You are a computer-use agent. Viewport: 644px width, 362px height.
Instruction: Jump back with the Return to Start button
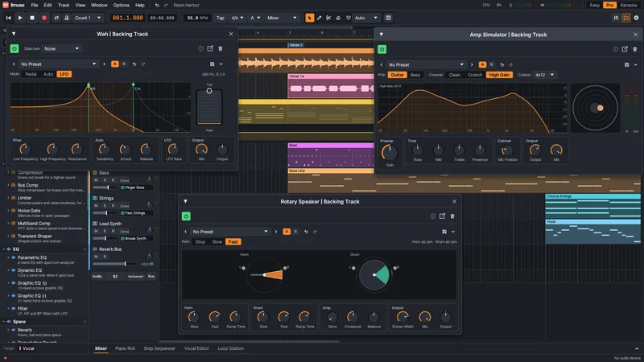pyautogui.click(x=8, y=18)
